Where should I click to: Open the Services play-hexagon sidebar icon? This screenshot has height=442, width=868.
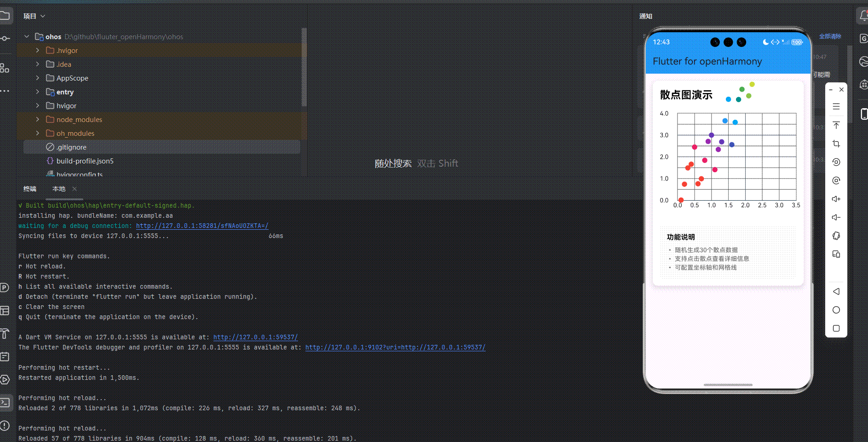tap(5, 379)
